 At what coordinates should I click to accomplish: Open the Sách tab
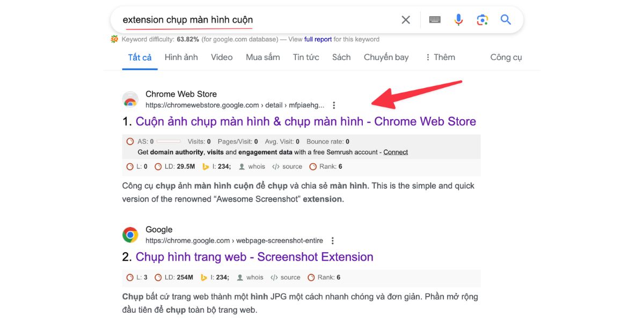341,57
